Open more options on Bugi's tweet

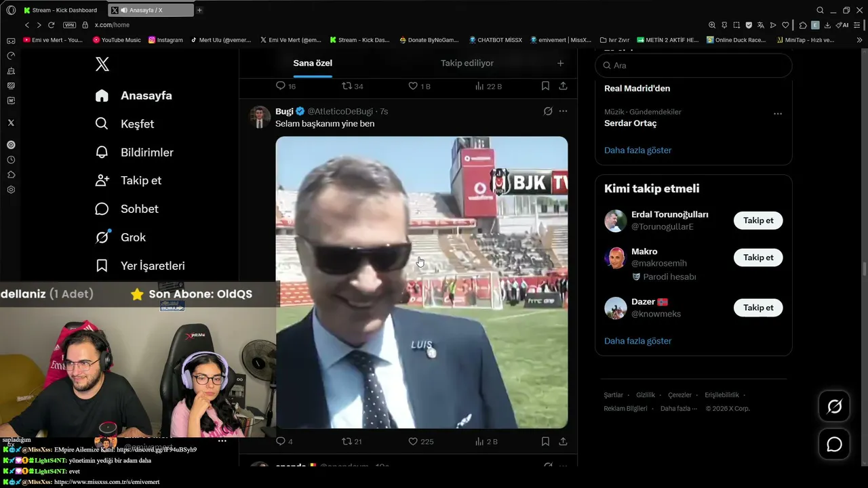coord(563,111)
